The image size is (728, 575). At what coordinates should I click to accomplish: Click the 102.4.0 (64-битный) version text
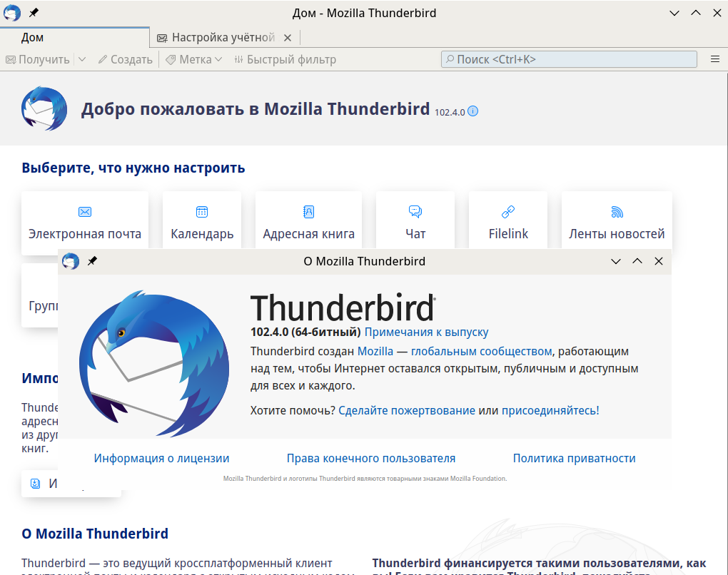305,332
